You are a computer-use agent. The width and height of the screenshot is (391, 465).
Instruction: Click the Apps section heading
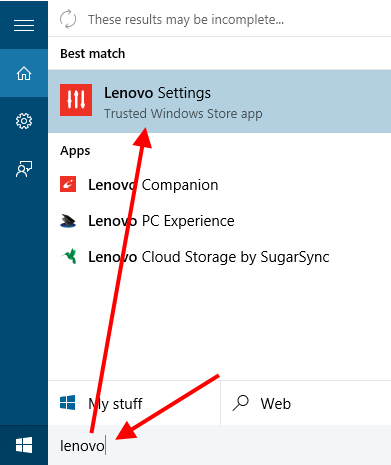75,151
